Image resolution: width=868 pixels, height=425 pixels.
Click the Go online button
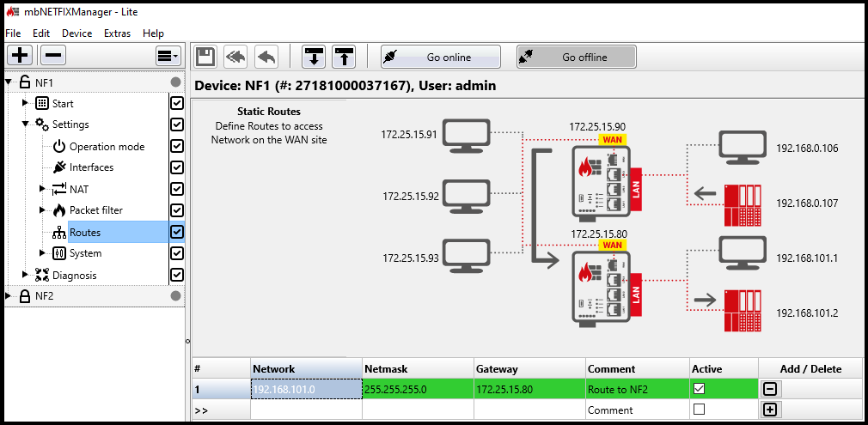click(x=441, y=57)
